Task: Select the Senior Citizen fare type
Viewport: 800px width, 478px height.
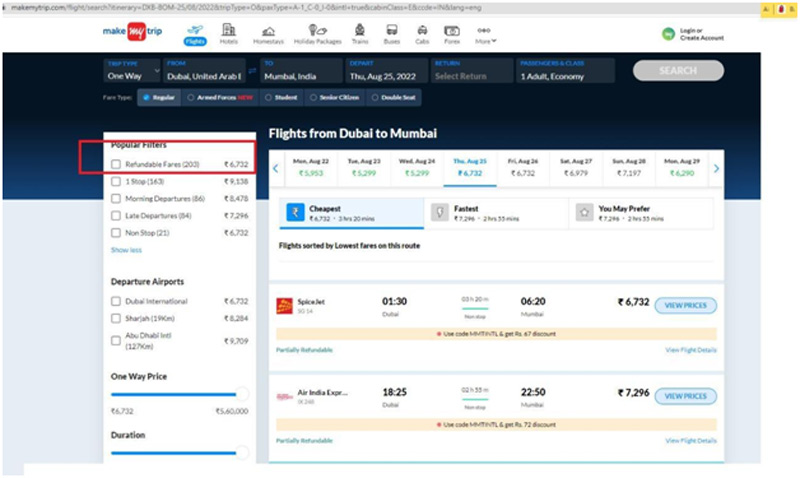Action: pos(334,97)
